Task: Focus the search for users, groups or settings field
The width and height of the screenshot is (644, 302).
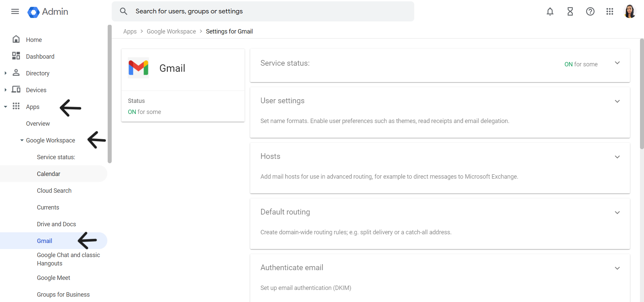Action: click(263, 11)
